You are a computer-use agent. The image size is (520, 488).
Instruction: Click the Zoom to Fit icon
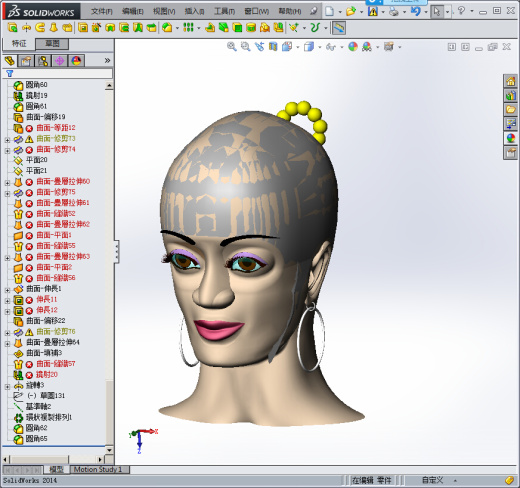tap(232, 47)
